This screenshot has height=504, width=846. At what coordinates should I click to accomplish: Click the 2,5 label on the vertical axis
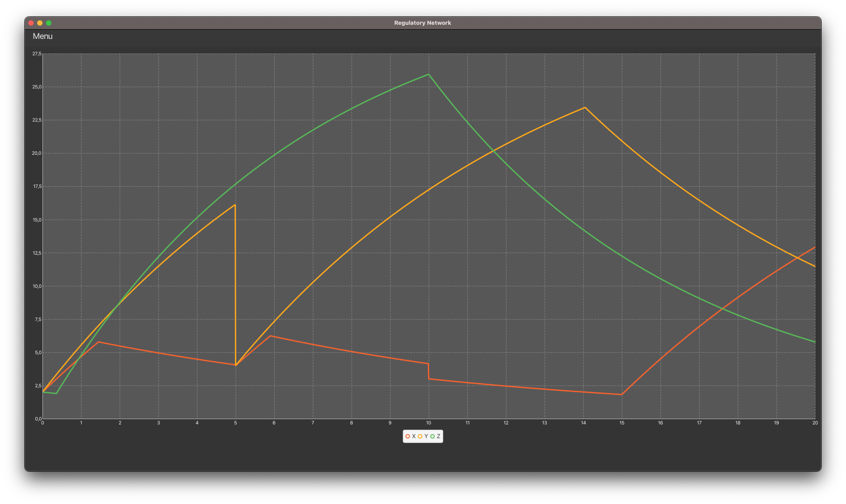coord(38,386)
